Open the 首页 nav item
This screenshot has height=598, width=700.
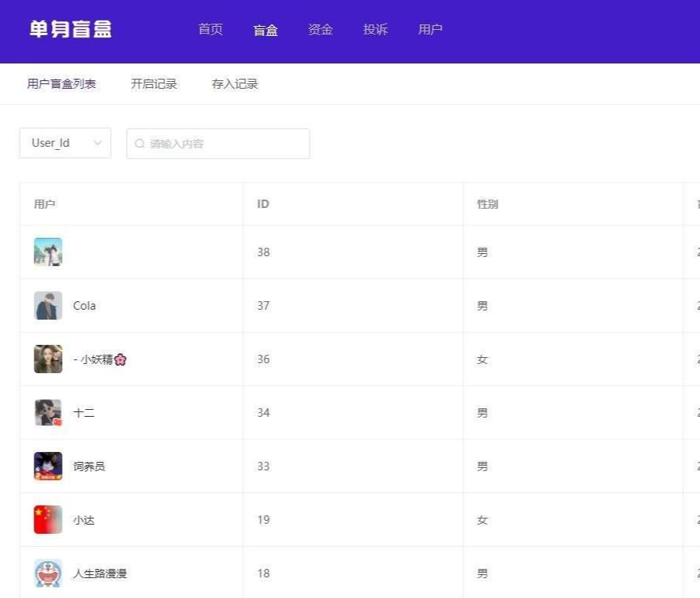coord(210,30)
